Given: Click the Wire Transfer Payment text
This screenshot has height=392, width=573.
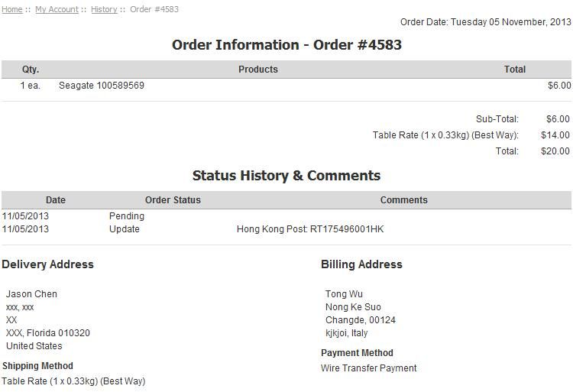Looking at the screenshot, I should [x=368, y=368].
